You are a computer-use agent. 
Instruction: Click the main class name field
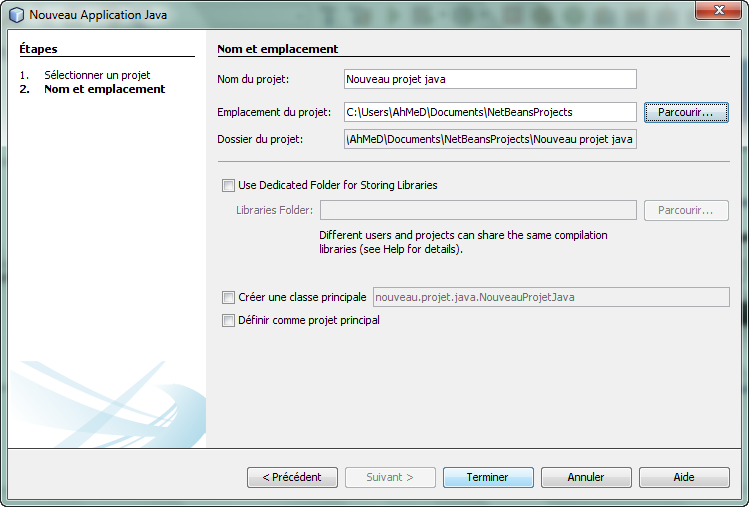coord(551,297)
